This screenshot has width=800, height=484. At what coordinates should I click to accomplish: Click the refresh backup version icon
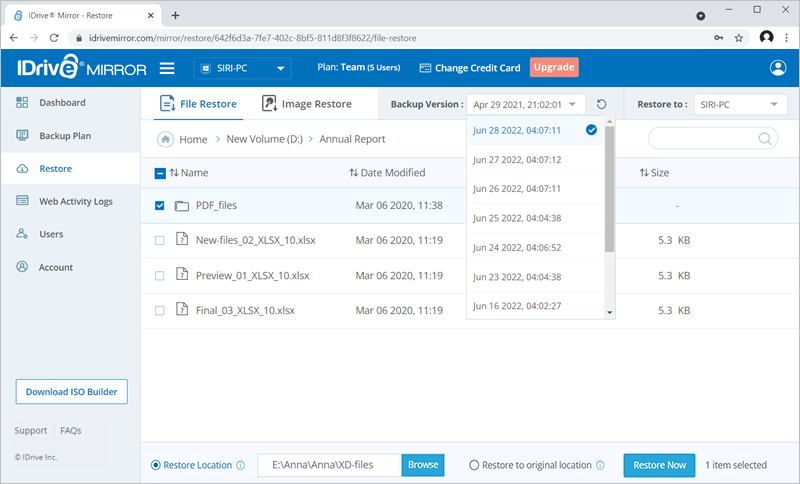[x=601, y=105]
